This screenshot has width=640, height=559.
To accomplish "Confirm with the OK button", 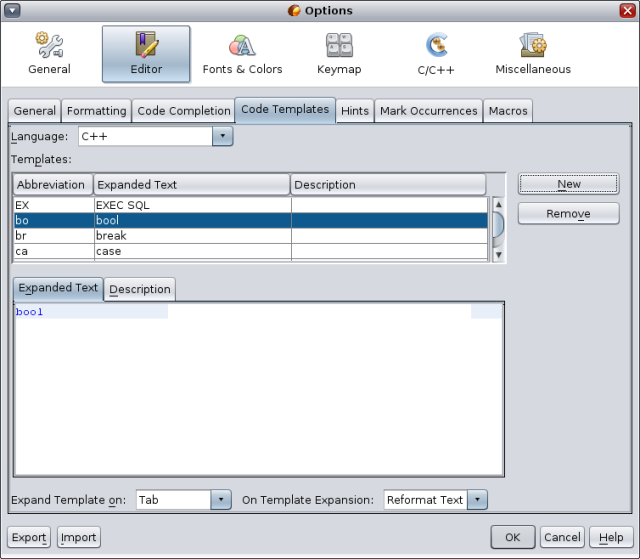I will tap(513, 537).
